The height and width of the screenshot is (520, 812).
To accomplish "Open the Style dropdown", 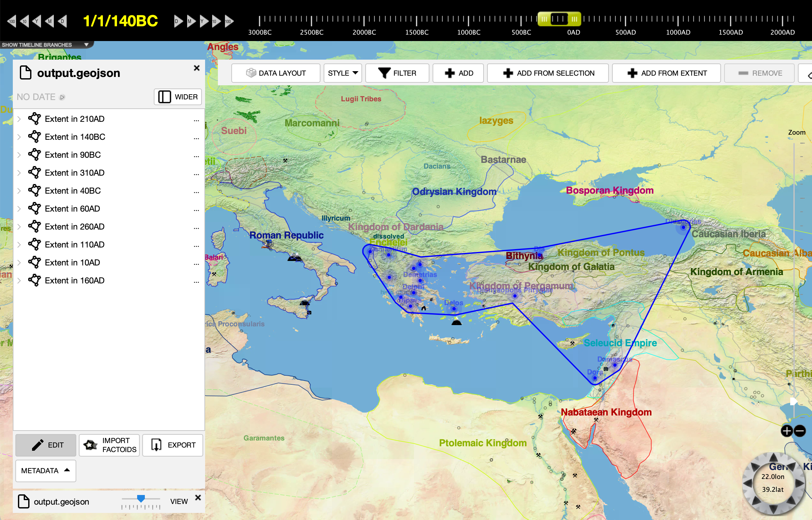I will coord(342,73).
